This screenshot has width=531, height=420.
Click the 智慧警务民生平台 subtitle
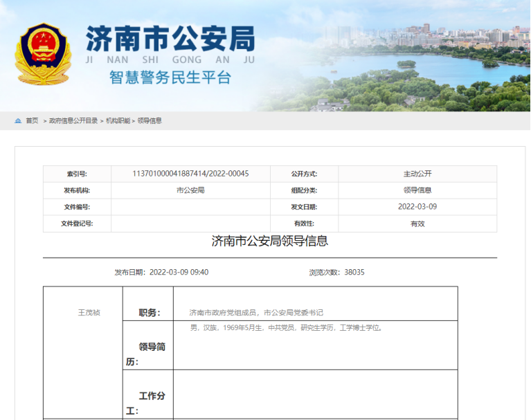(170, 77)
